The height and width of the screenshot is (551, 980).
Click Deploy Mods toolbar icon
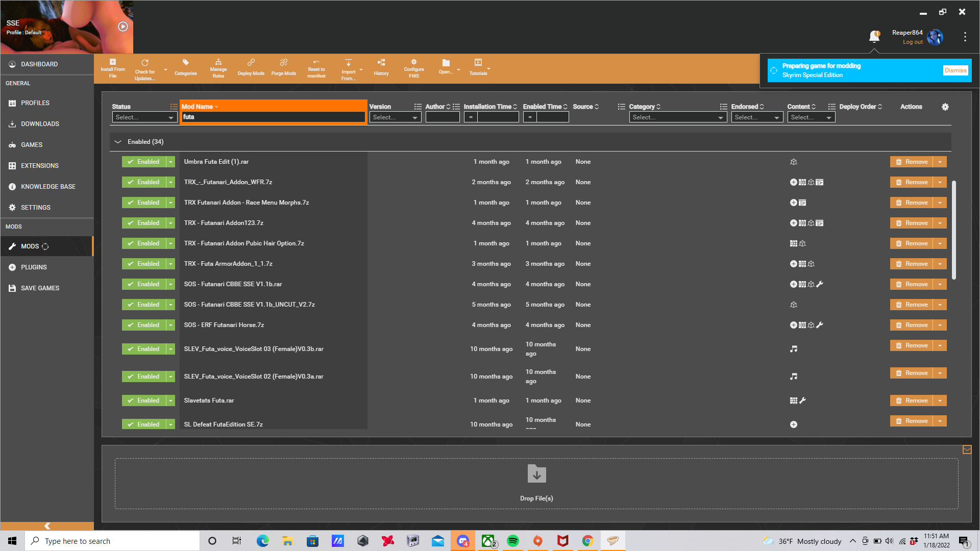click(251, 68)
